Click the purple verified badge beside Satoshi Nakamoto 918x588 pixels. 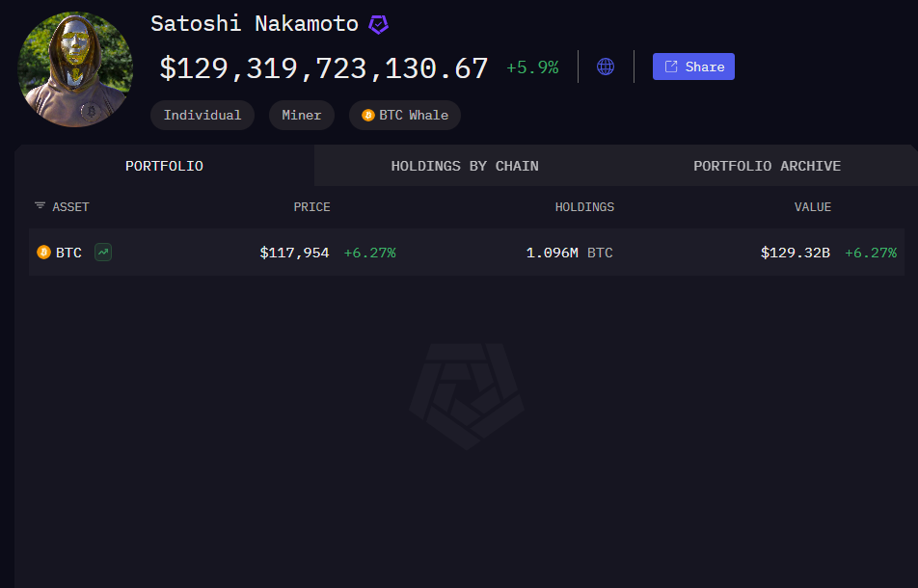(379, 25)
